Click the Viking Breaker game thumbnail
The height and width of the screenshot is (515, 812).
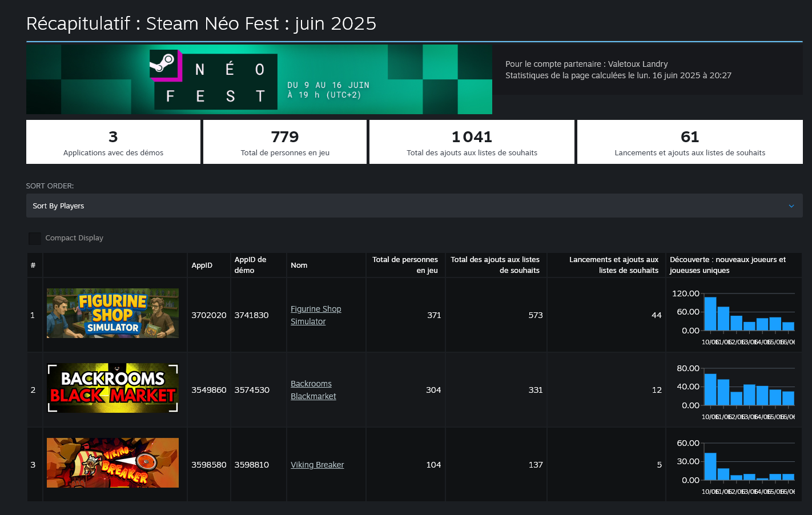click(x=112, y=462)
